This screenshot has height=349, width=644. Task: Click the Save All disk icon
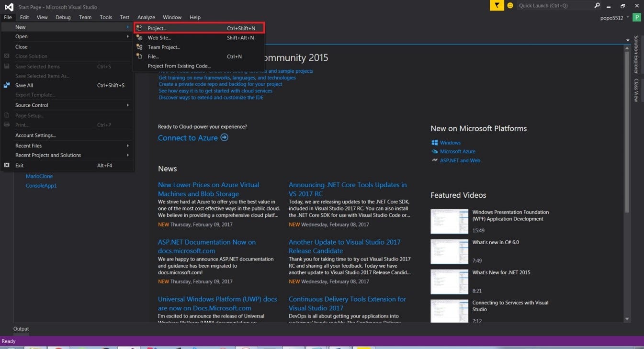[7, 85]
